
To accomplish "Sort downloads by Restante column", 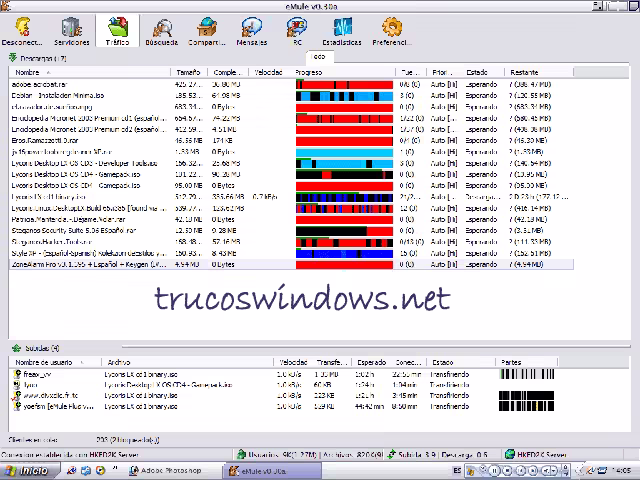I will point(539,72).
